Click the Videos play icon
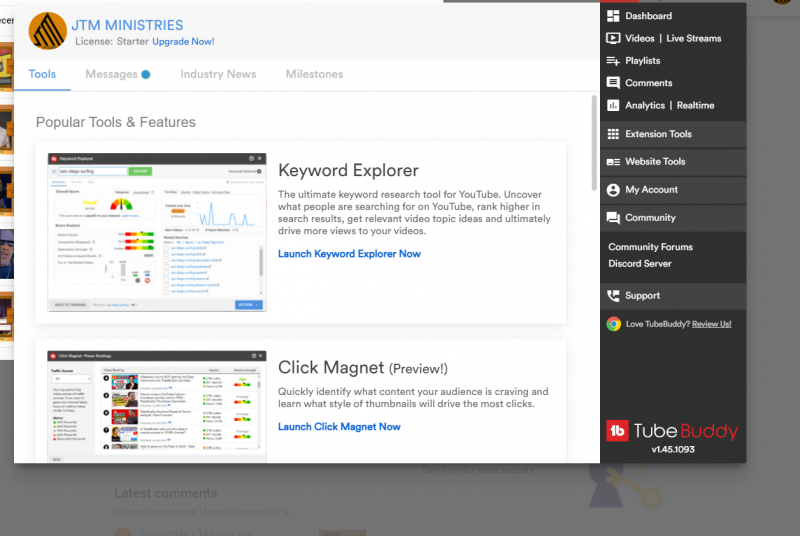 tap(613, 38)
